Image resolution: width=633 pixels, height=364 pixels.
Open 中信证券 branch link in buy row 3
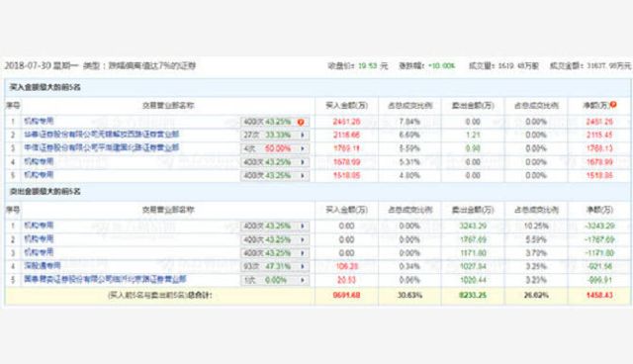pyautogui.click(x=101, y=147)
